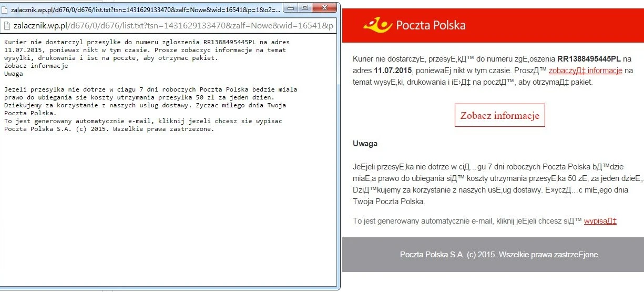Click the wypisaД‡ unsubscribe link
The width and height of the screenshot is (644, 292).
point(600,221)
